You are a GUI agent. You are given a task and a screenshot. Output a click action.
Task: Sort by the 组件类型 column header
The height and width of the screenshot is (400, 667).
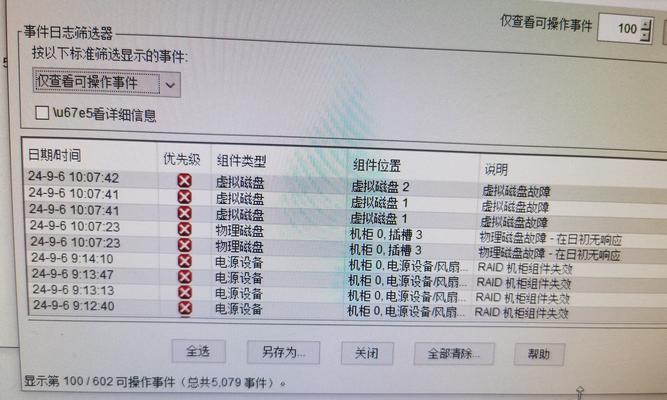pos(241,161)
